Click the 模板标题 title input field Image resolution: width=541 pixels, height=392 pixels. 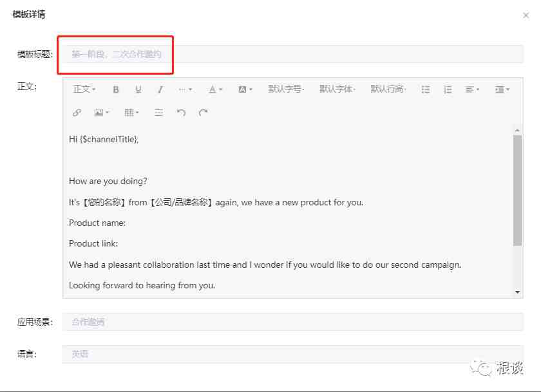point(292,54)
